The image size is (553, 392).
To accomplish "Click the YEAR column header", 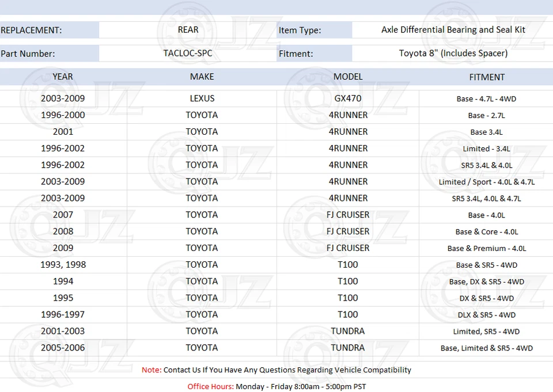I will pyautogui.click(x=62, y=77).
